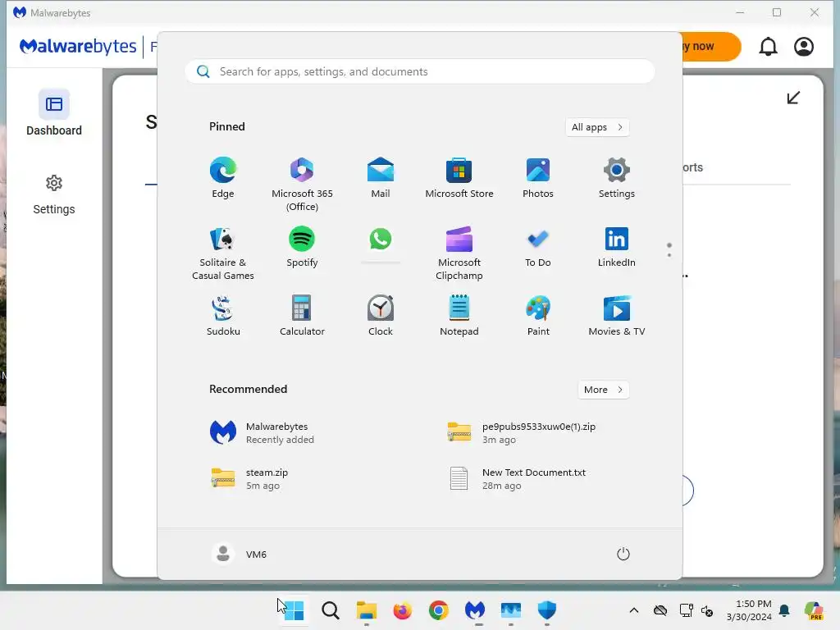Open the network display tray icon
This screenshot has width=840, height=630.
coord(686,610)
